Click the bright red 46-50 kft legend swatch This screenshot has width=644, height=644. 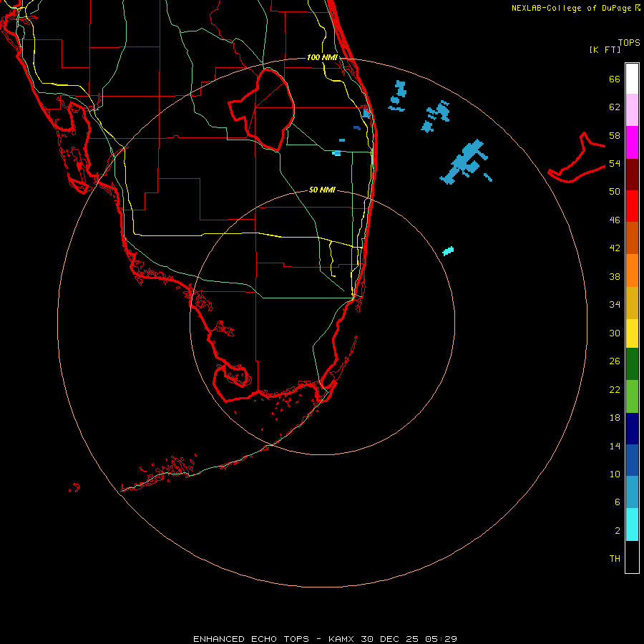tap(632, 206)
